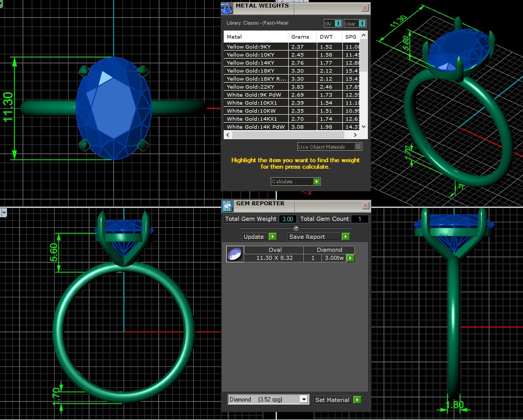This screenshot has height=420, width=523.
Task: Open the Diamond (3.52 spg) material dropdown
Action: (303, 399)
